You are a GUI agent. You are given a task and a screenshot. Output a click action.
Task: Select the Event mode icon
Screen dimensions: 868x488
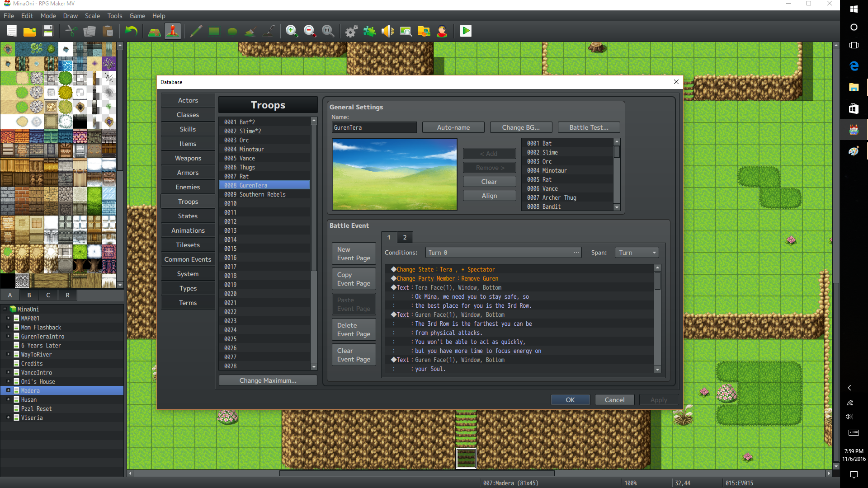[173, 31]
